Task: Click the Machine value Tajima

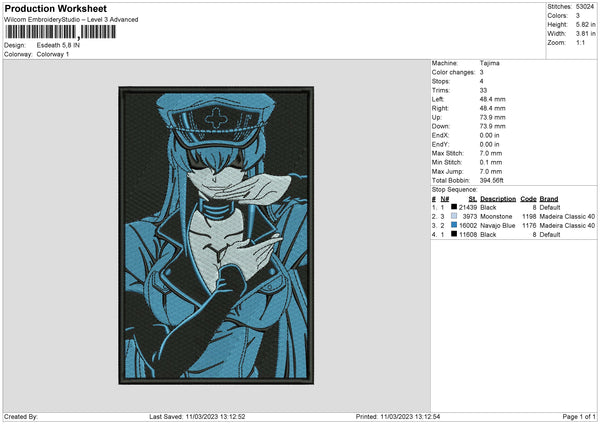Action: click(489, 63)
